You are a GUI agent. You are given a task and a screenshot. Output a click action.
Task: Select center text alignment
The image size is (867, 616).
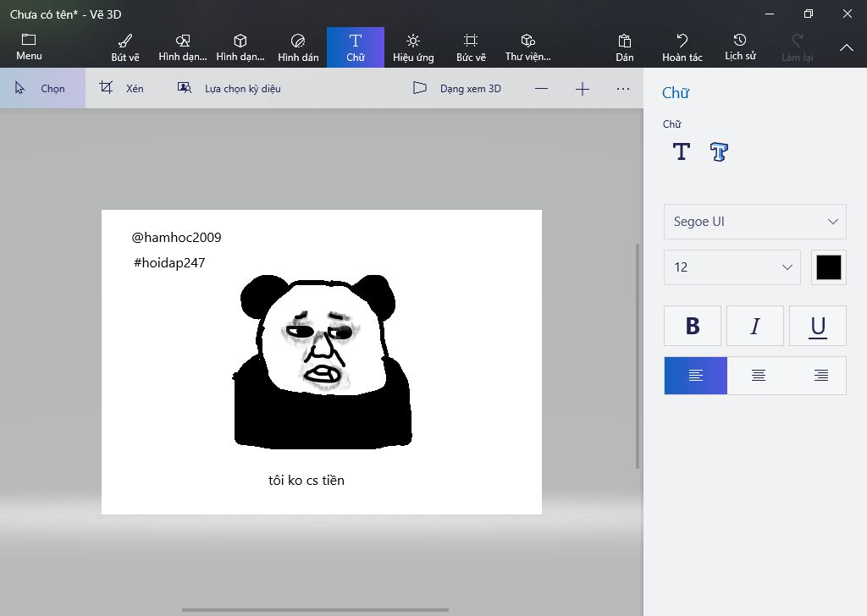pyautogui.click(x=758, y=376)
